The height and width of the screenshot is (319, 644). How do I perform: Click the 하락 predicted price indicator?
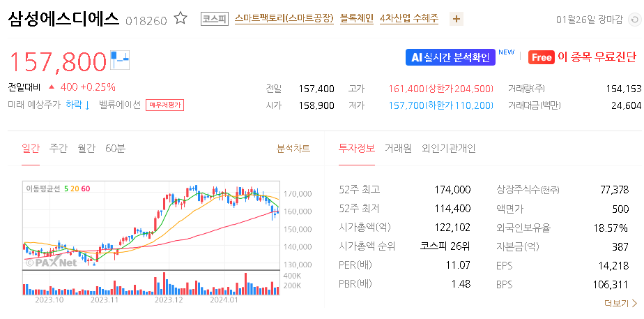pyautogui.click(x=77, y=105)
